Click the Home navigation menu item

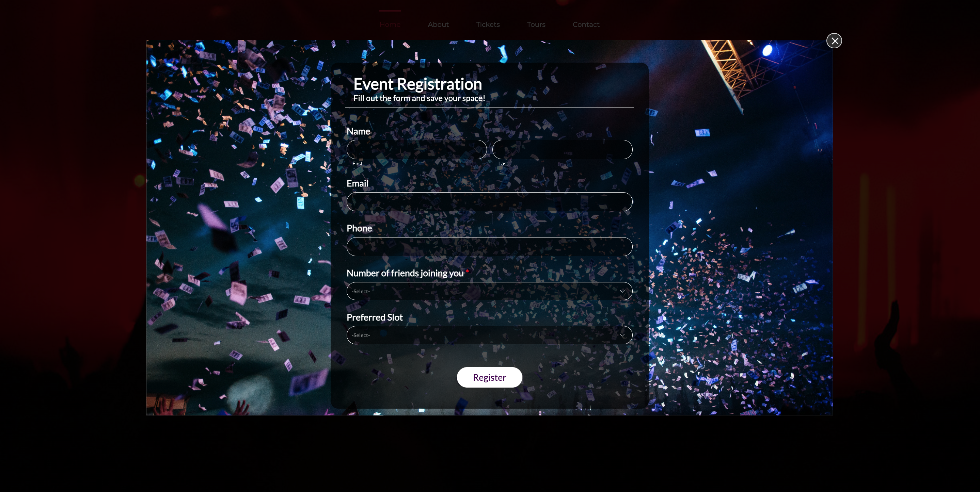(390, 24)
